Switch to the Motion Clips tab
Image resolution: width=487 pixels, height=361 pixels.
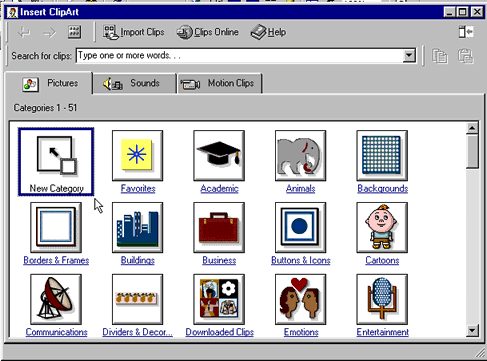tap(220, 83)
